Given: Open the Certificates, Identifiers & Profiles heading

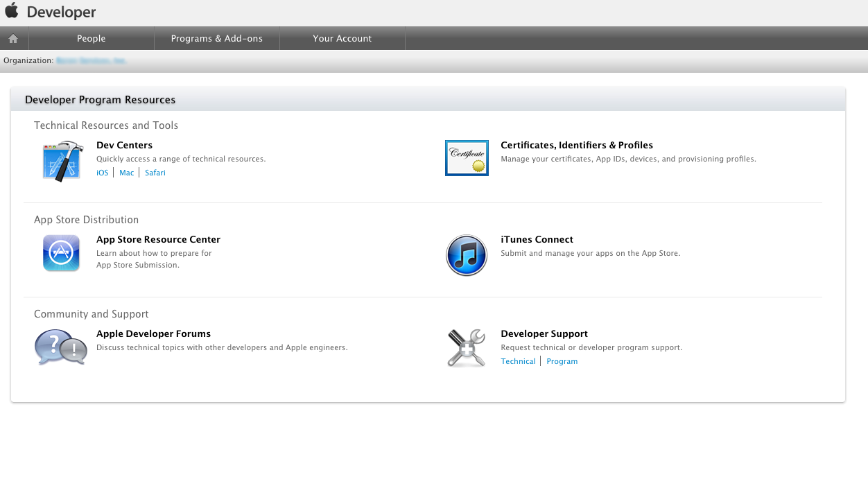Looking at the screenshot, I should pyautogui.click(x=577, y=145).
